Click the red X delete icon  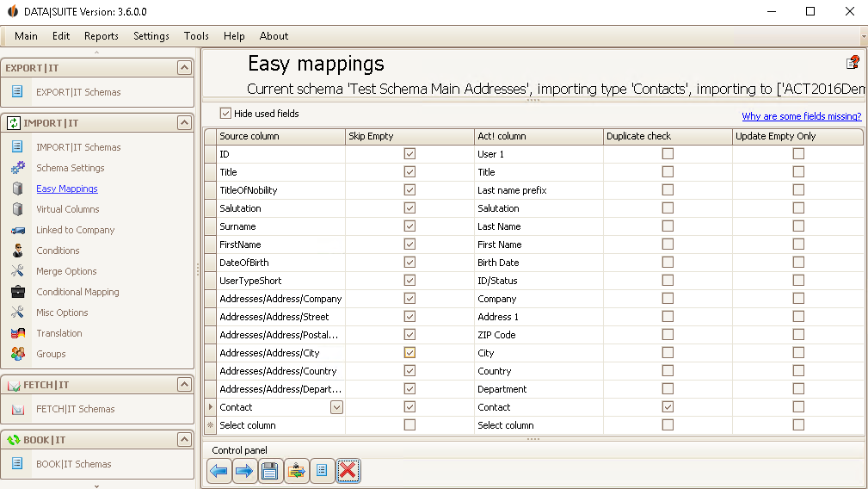tap(348, 471)
